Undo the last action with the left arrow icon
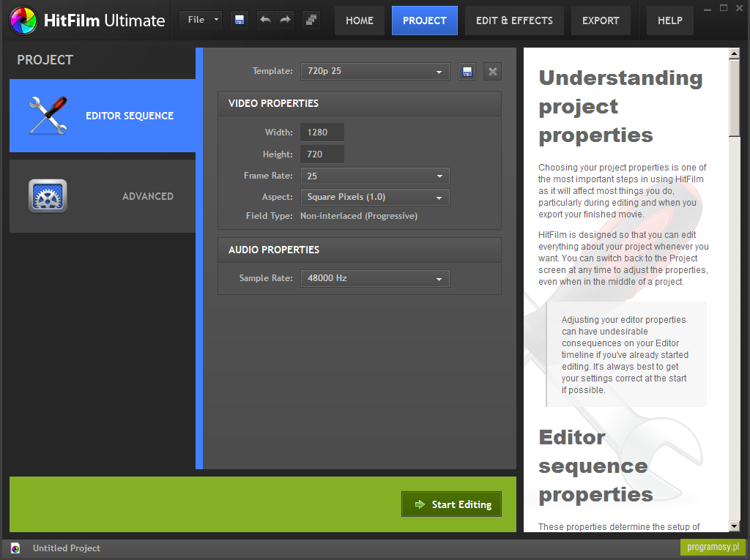This screenshot has width=750, height=560. [265, 20]
